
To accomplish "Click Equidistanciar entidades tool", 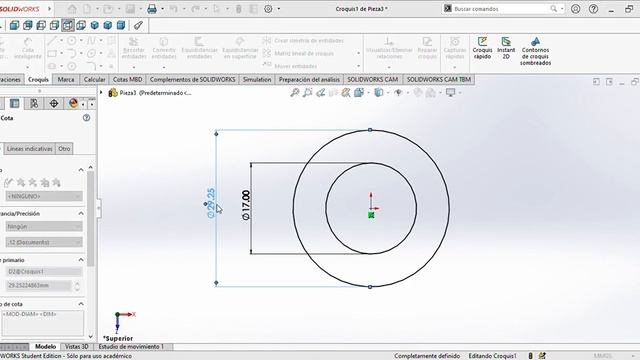I will tap(199, 48).
